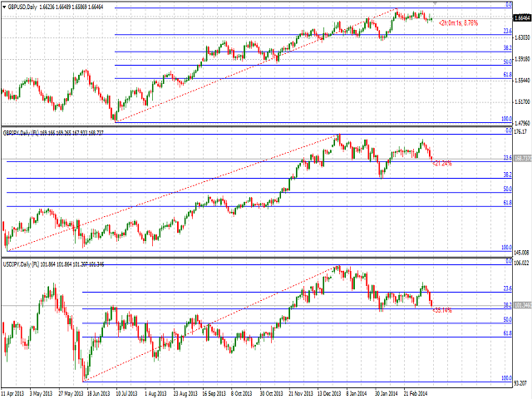Click the 1.47960 price scale label
This screenshot has width=532, height=399.
point(522,123)
